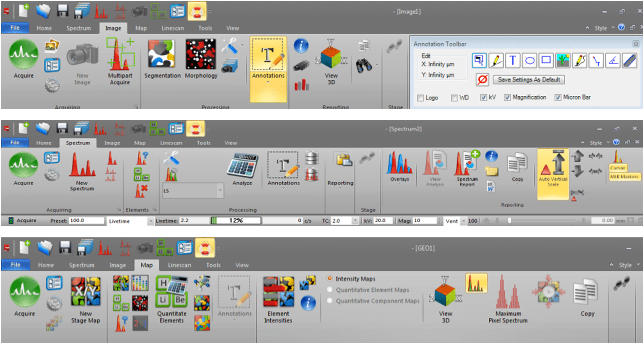Open Multipart Acquire tool

pos(120,61)
